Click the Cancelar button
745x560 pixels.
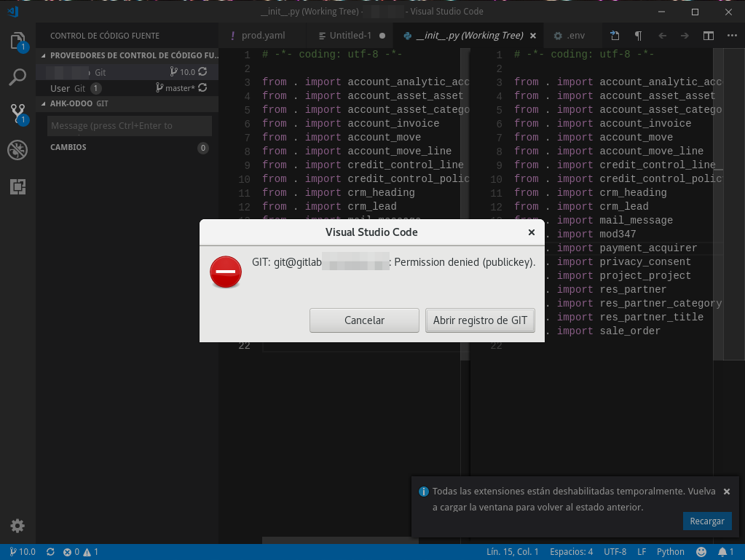point(364,320)
